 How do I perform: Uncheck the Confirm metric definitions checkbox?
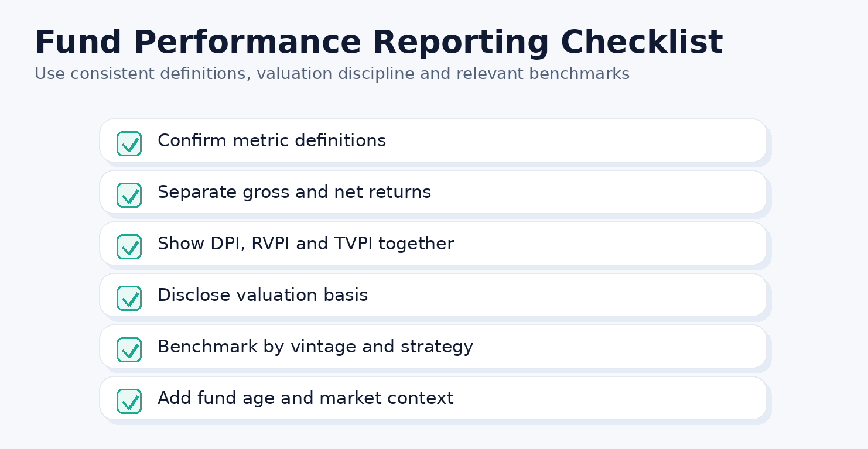[x=129, y=143]
